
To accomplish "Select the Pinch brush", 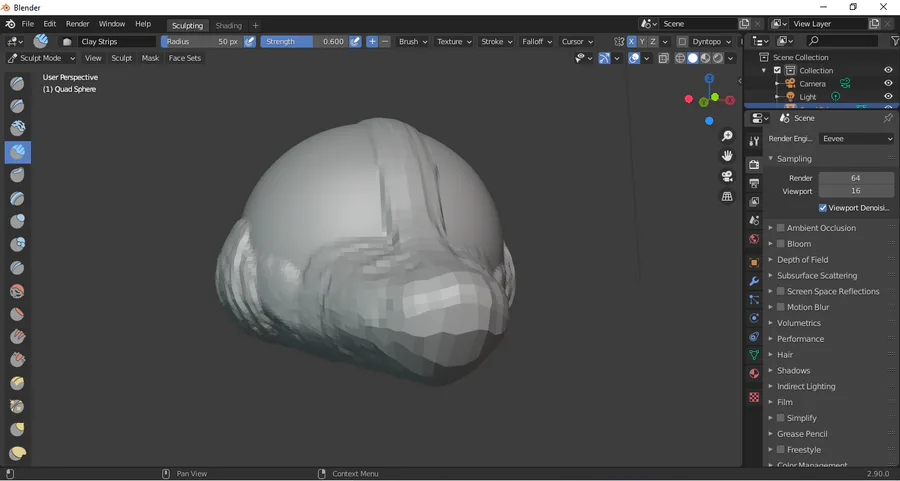I will coord(17,384).
